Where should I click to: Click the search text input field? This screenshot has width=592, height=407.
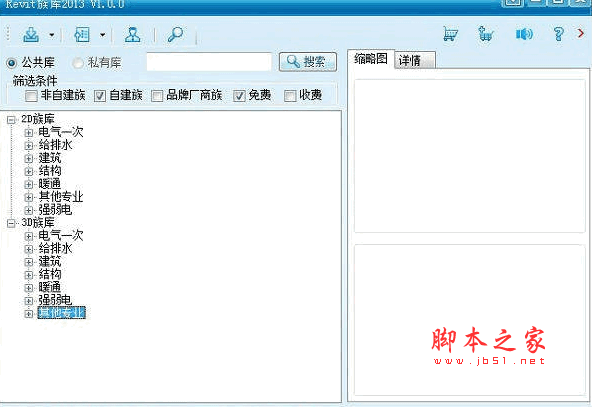(x=209, y=62)
